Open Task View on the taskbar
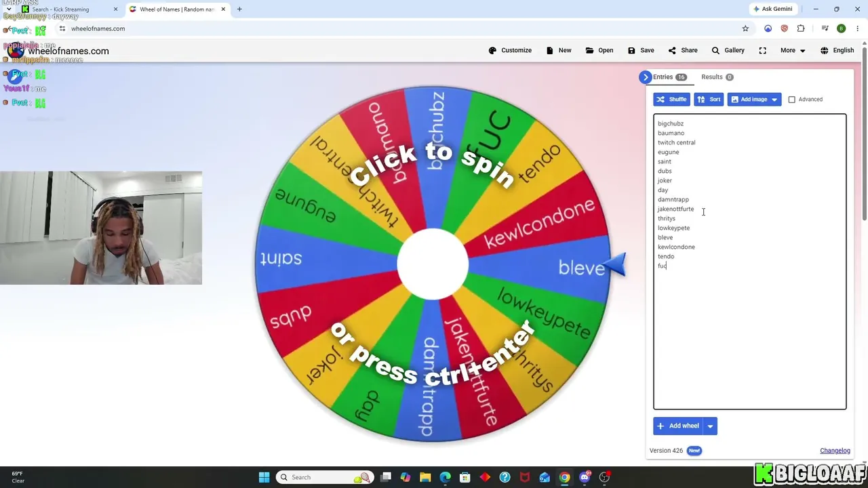Screen dimensions: 868x488 pos(386,477)
